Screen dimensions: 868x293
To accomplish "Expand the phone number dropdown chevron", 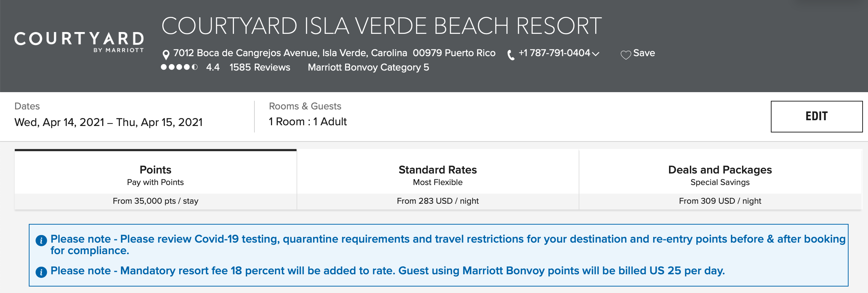I will (596, 54).
